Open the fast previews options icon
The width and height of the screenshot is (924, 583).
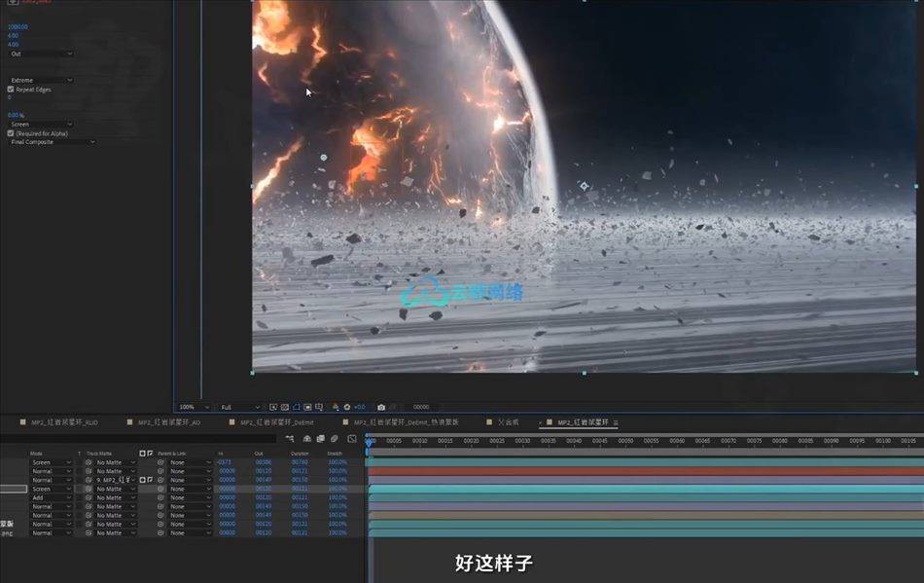[x=273, y=408]
